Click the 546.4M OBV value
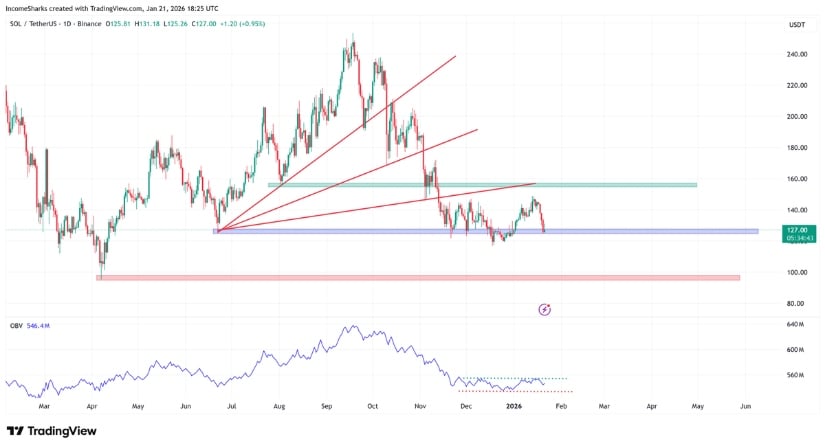 [x=40, y=326]
